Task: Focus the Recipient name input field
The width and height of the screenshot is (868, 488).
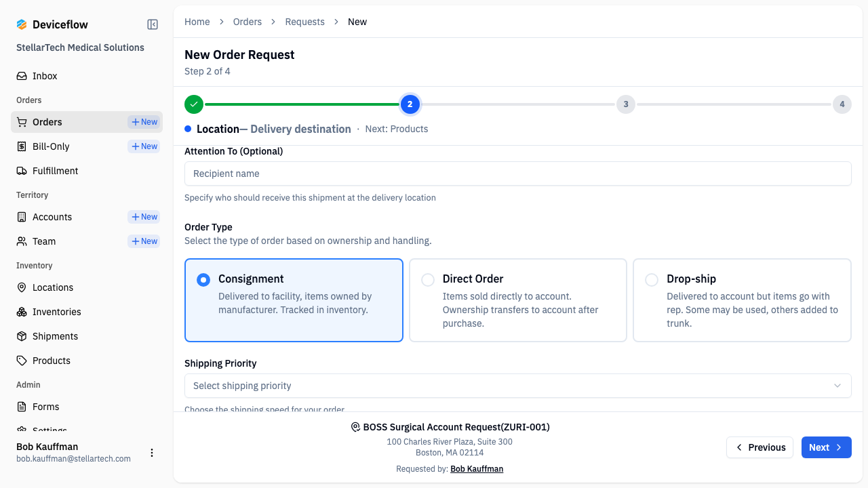Action: [x=518, y=174]
